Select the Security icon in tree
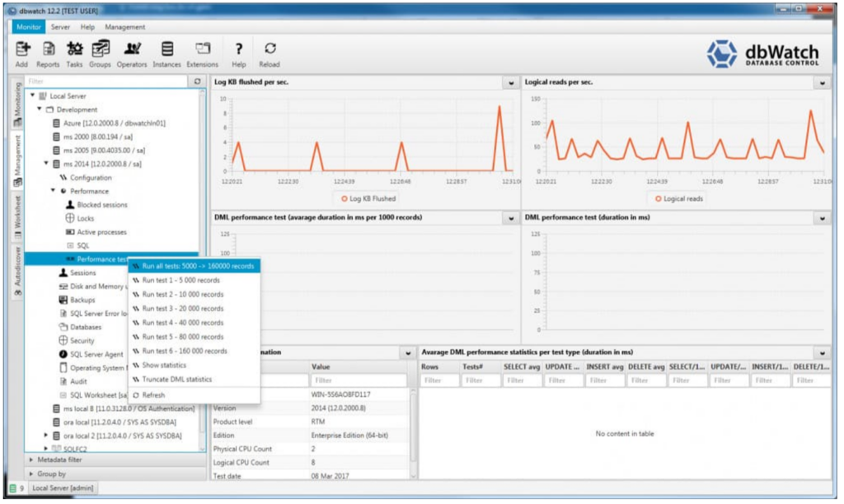The image size is (844, 504). coord(63,340)
